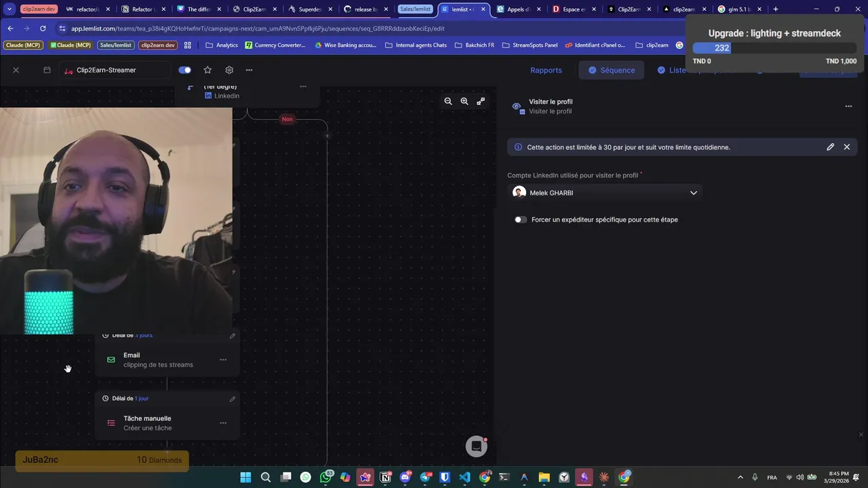
Task: Click the FRA keyboard language indicator
Action: pos(772,477)
